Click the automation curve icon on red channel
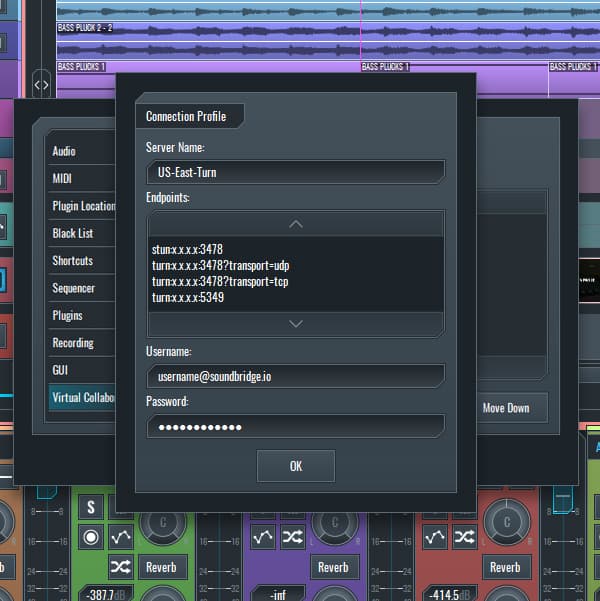This screenshot has width=600, height=601. click(436, 537)
